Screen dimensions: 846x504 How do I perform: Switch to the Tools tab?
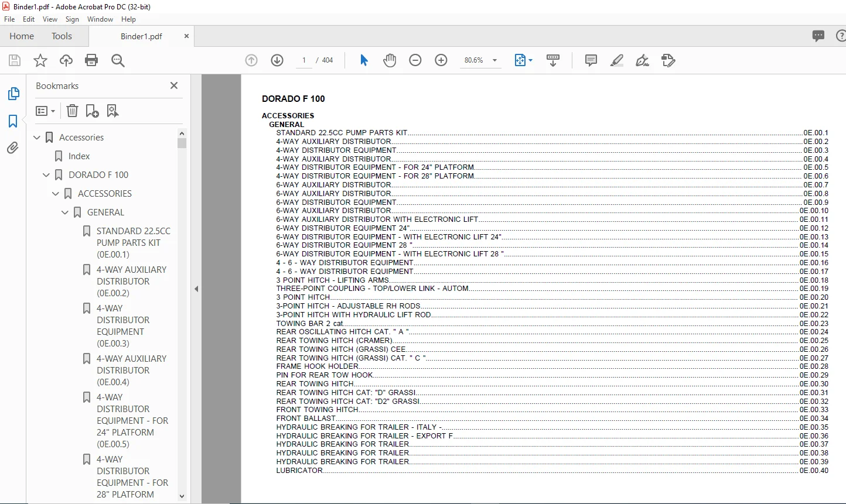[62, 36]
